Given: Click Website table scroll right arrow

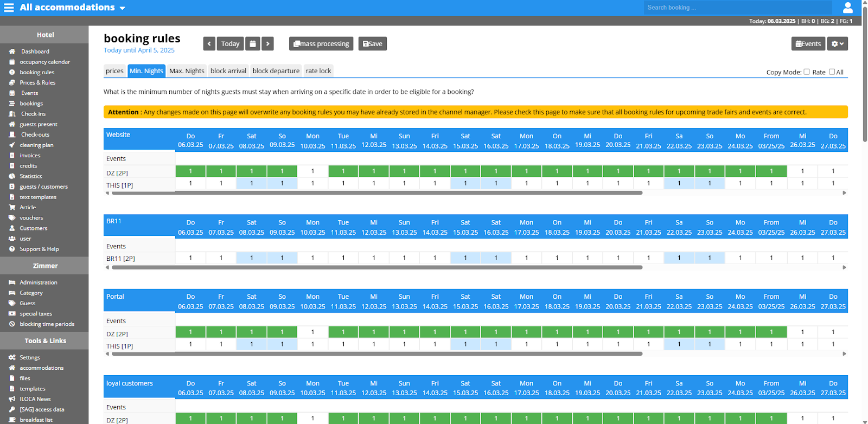Looking at the screenshot, I should (844, 193).
